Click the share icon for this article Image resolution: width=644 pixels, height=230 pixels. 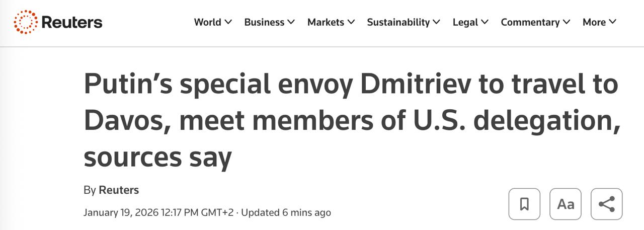pos(607,204)
